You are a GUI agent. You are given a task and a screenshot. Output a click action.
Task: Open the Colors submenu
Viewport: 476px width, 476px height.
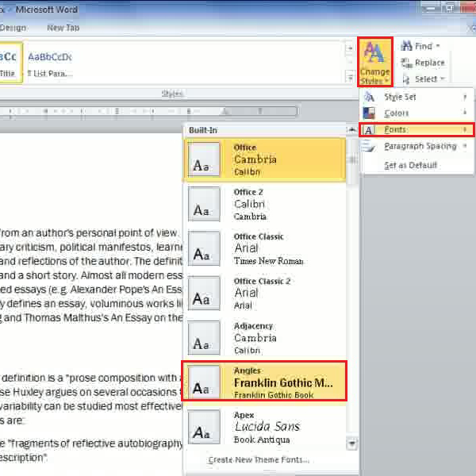[x=416, y=113]
